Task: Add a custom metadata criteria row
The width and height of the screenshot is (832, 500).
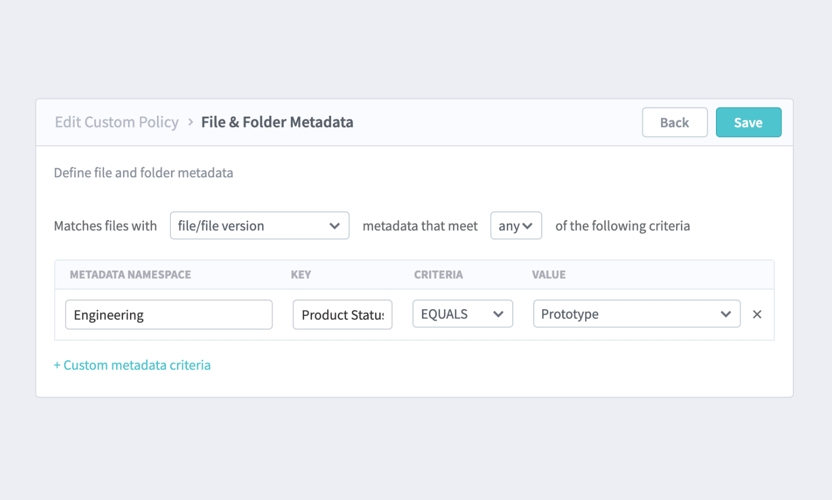Action: click(132, 365)
